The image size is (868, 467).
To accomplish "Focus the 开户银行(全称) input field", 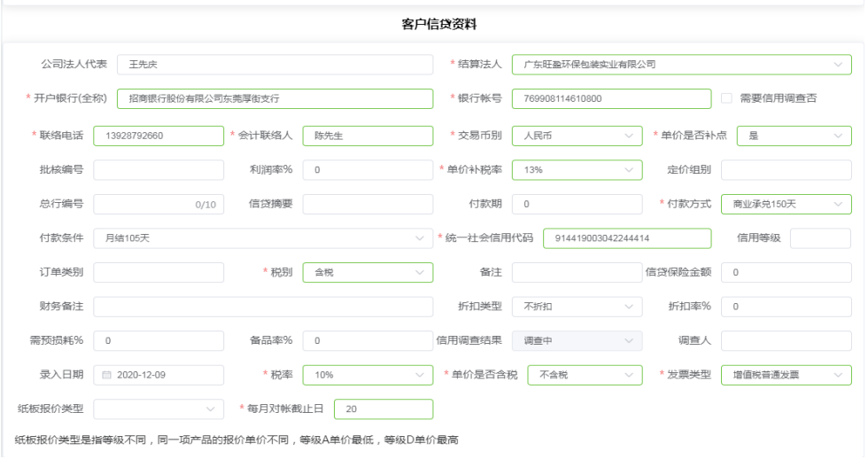I will click(x=275, y=98).
